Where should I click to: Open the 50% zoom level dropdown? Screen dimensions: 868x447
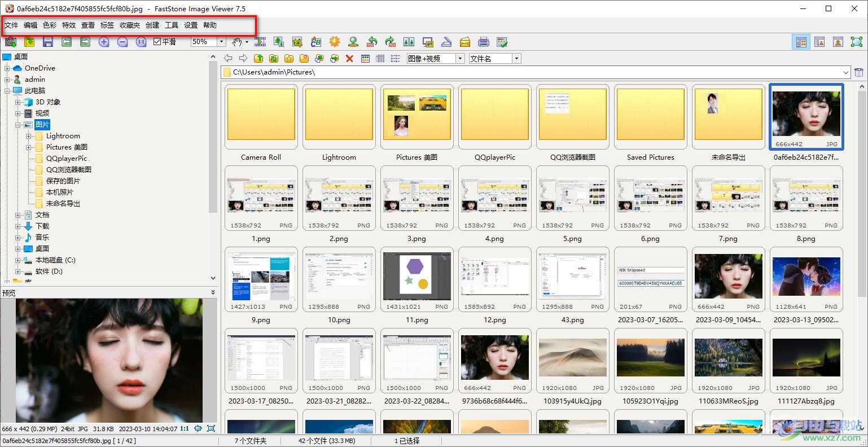[222, 42]
